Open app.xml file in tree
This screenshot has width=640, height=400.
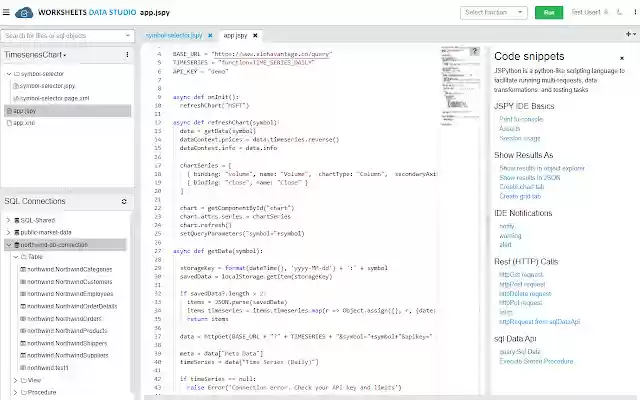(21, 123)
